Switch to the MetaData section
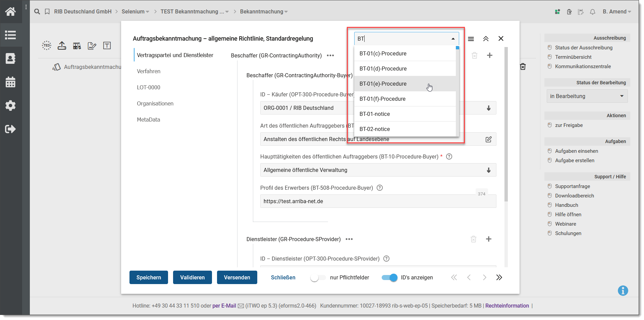The height and width of the screenshot is (320, 644). coord(148,120)
